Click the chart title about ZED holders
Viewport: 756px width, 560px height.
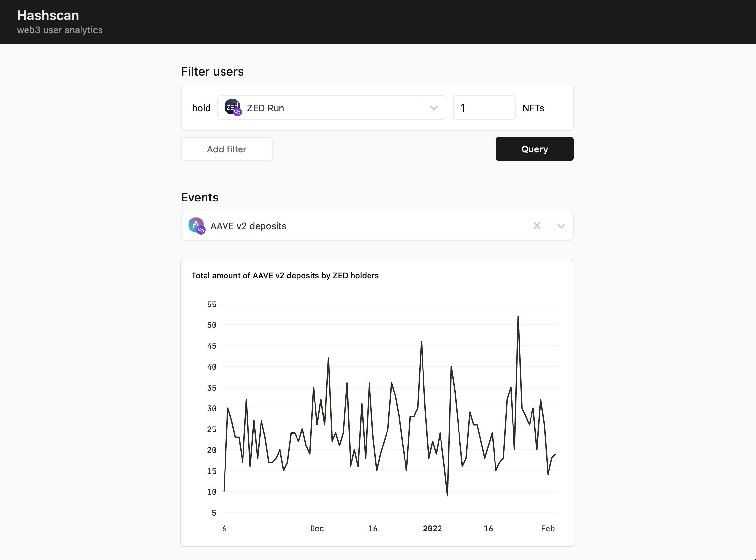point(285,276)
